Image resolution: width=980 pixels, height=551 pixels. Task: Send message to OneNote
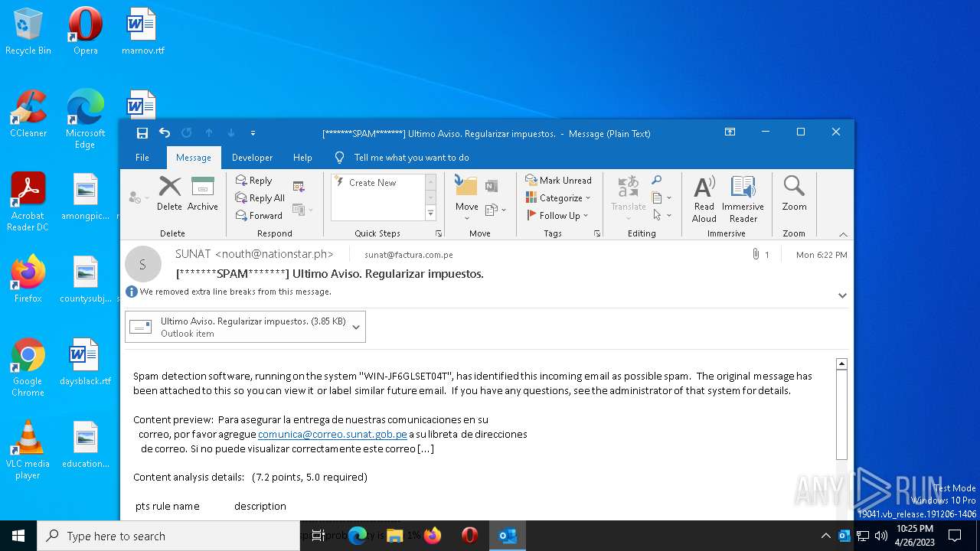pos(492,186)
